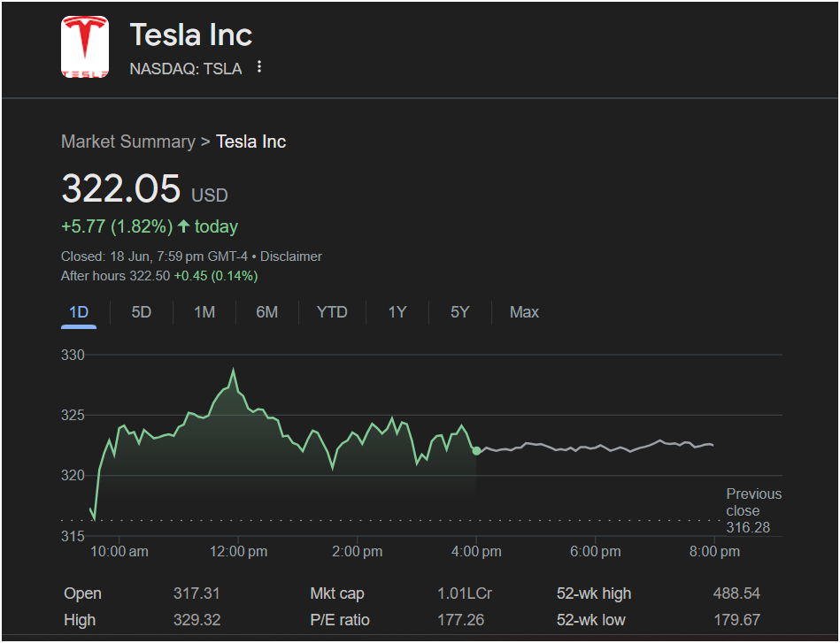Click the Previous close 316.28 label
The image size is (840, 643).
pyautogui.click(x=753, y=510)
